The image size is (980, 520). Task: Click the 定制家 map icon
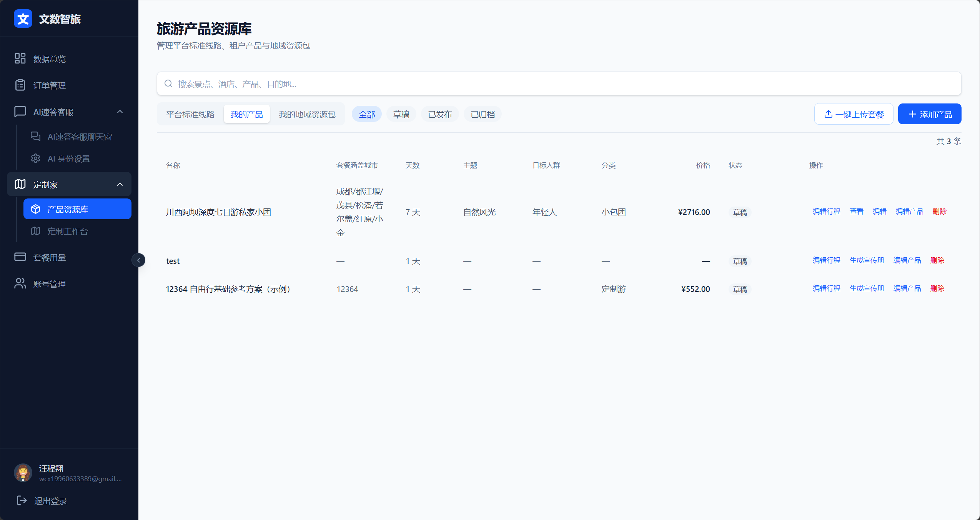click(x=20, y=184)
